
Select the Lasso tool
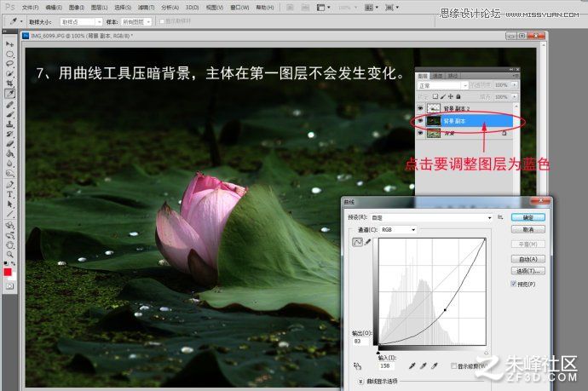(x=9, y=64)
